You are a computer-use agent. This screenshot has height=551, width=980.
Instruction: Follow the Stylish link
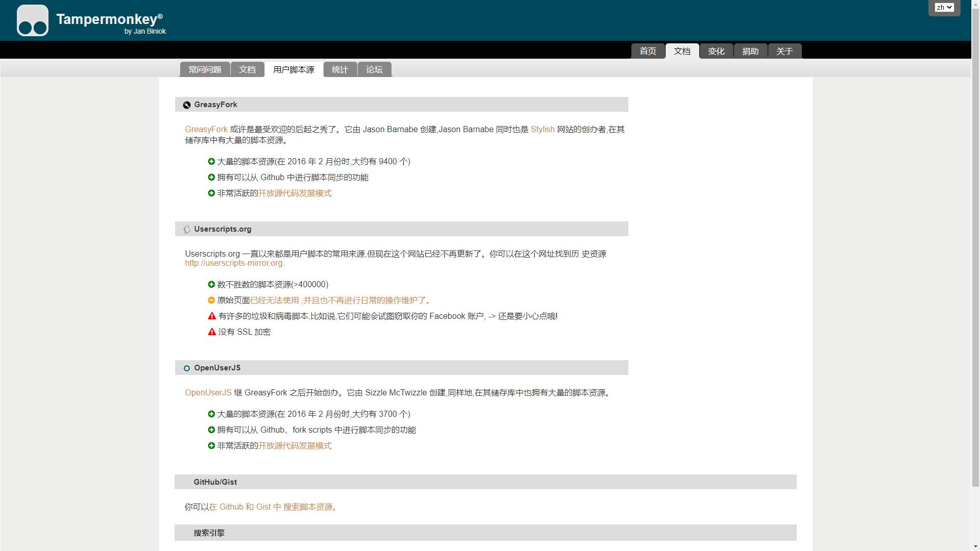coord(542,130)
